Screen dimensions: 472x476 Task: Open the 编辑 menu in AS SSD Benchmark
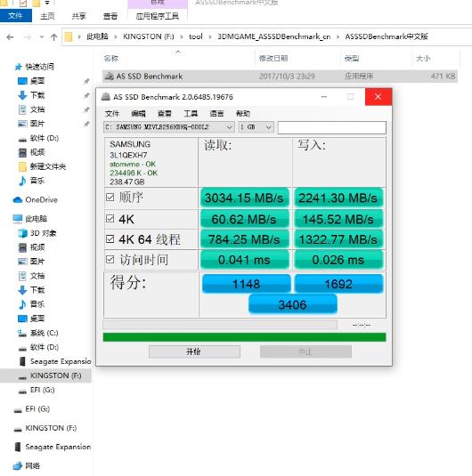click(x=138, y=114)
